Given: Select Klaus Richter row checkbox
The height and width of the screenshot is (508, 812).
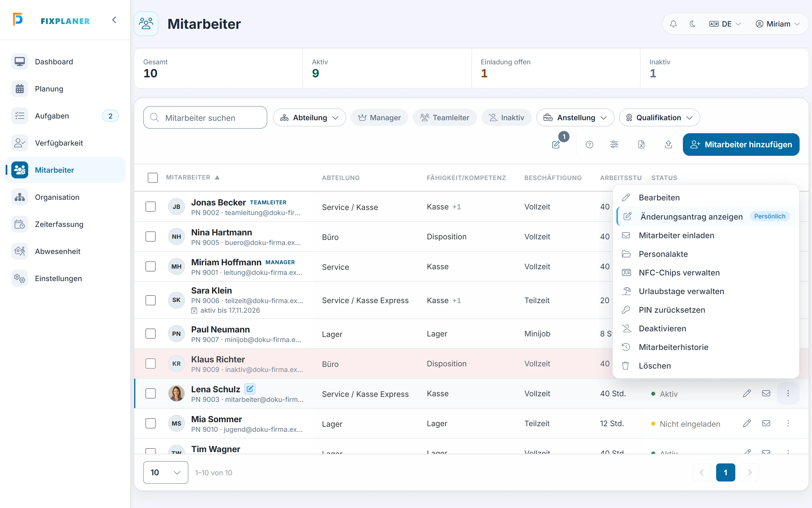Looking at the screenshot, I should 151,364.
